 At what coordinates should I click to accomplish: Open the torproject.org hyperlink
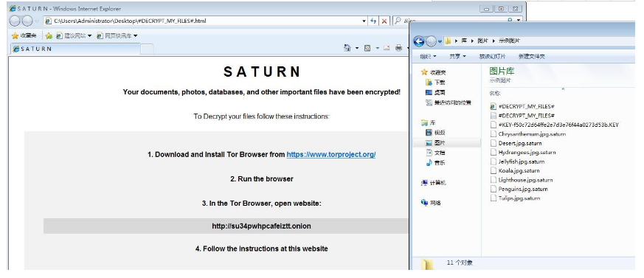[x=331, y=154]
